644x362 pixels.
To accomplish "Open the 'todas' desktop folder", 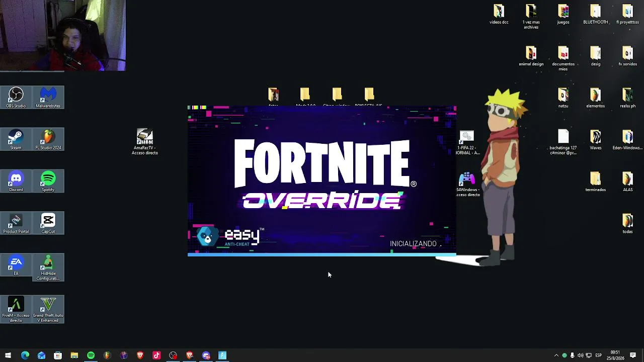I will 627,224.
